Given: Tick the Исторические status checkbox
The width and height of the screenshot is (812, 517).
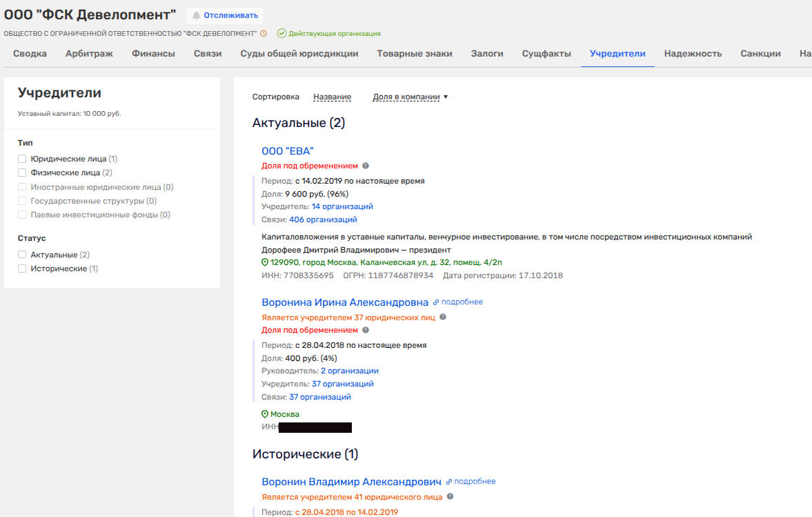Looking at the screenshot, I should [x=22, y=269].
